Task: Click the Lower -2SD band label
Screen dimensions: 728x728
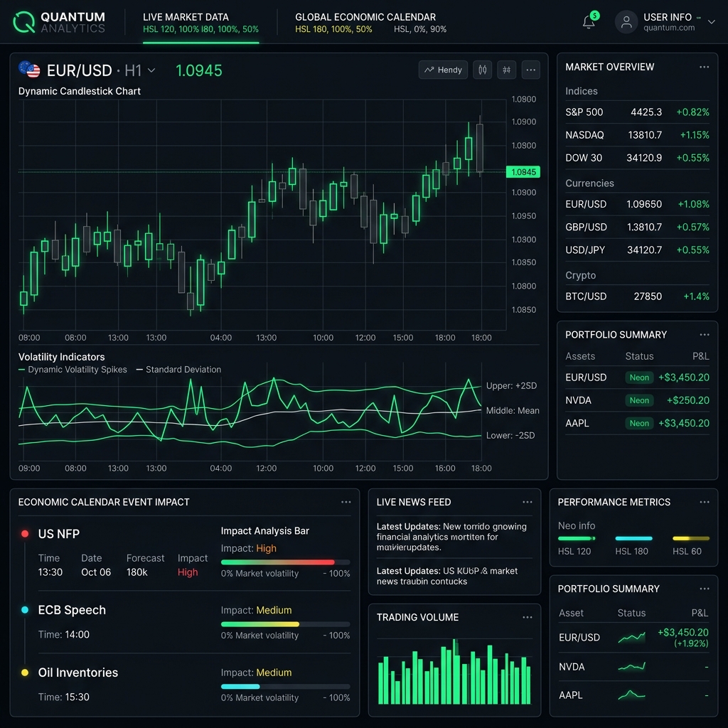Action: pyautogui.click(x=510, y=436)
